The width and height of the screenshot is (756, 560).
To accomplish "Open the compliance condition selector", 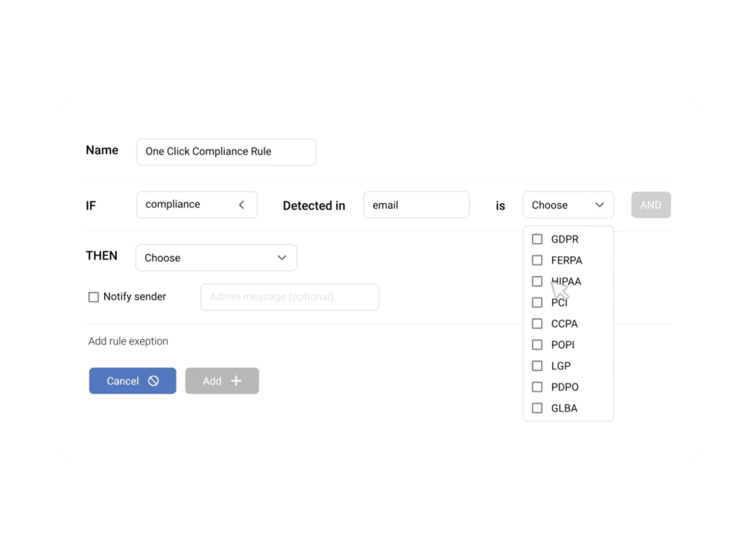I will 197,205.
